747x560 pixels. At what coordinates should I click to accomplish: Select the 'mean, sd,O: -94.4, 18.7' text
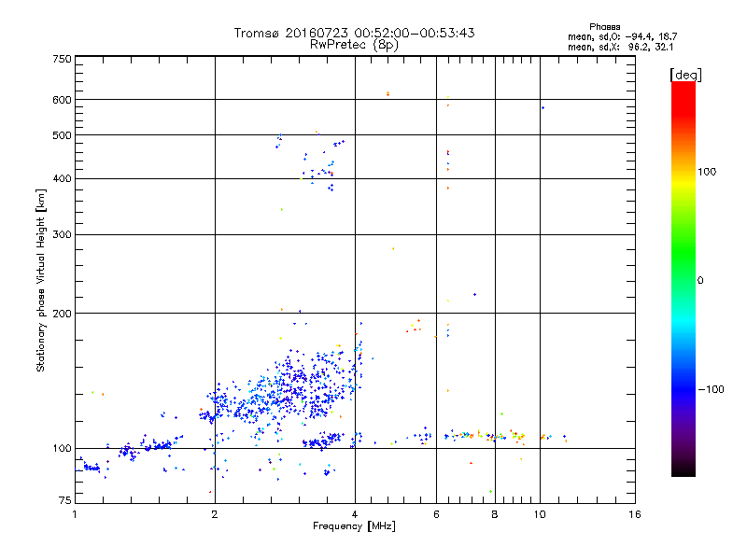pos(622,36)
